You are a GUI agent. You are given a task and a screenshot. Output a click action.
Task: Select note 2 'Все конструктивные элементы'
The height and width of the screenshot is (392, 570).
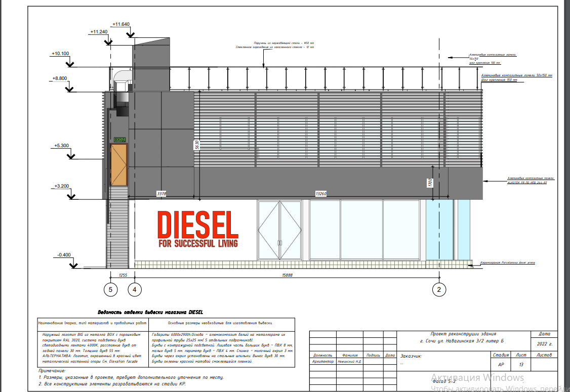(x=112, y=384)
